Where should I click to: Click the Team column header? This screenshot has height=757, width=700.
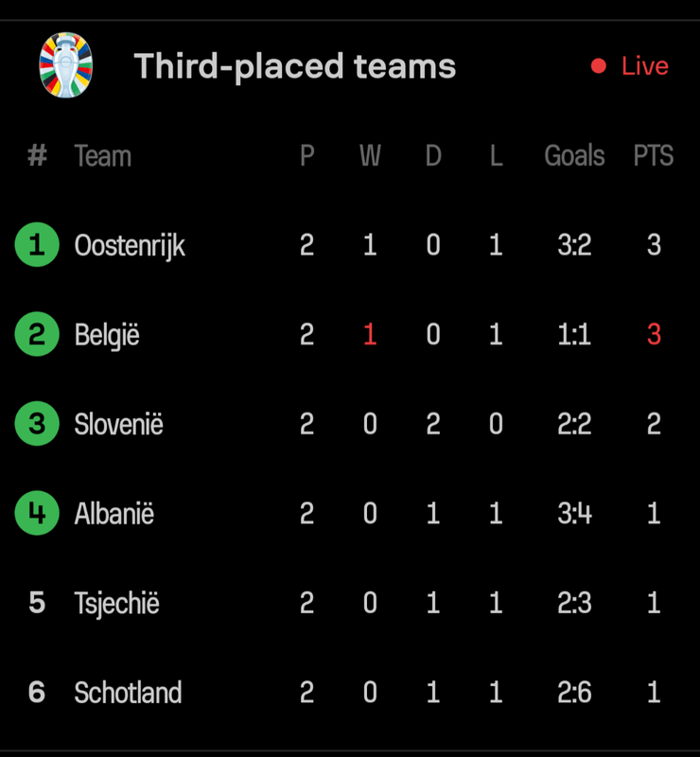click(x=103, y=155)
